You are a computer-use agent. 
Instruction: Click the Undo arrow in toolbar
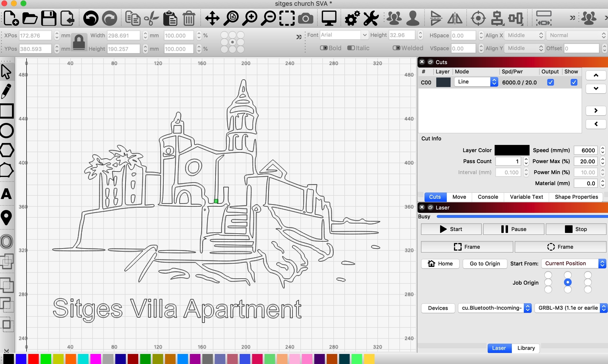coord(90,18)
